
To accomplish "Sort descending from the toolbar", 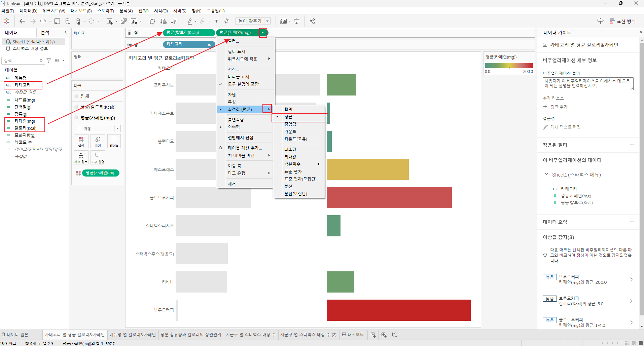I will 174,21.
